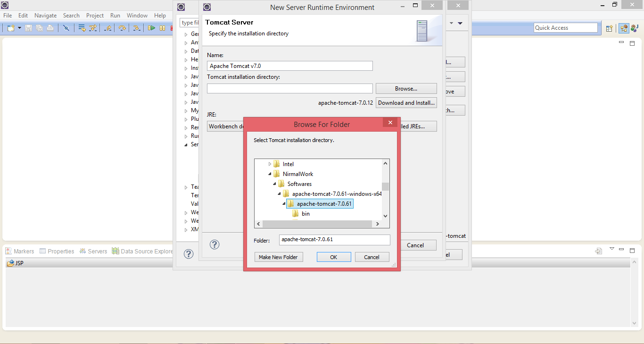644x344 pixels.
Task: Click the bottom panel toolbar icon left of view menu
Action: pyautogui.click(x=599, y=251)
